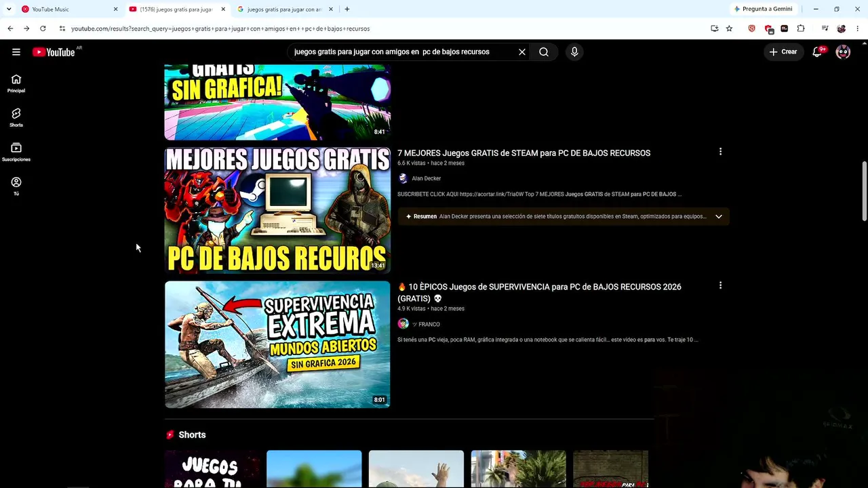Start voice search with the microphone
Screen dimensions: 868x488
pos(574,52)
